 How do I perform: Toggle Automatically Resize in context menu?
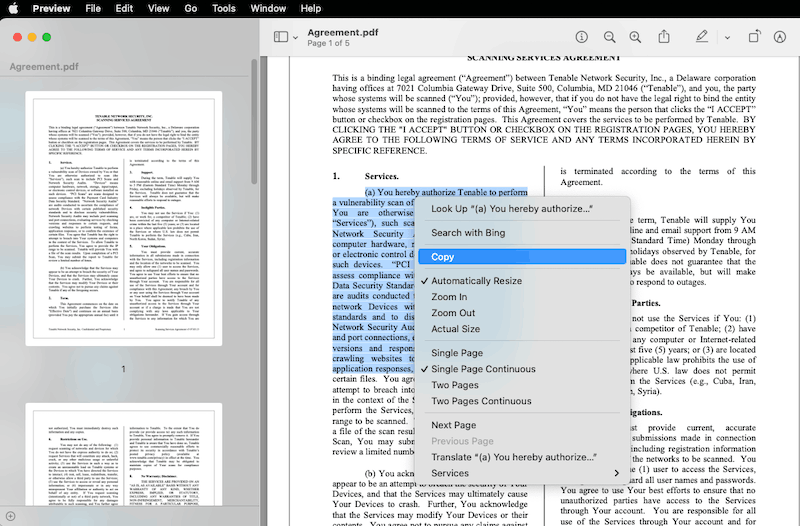tap(476, 281)
